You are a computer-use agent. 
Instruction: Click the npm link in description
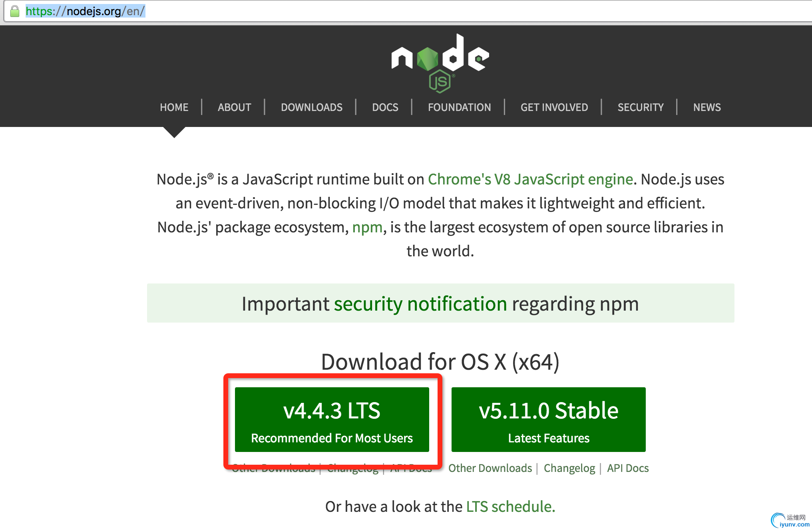tap(367, 227)
